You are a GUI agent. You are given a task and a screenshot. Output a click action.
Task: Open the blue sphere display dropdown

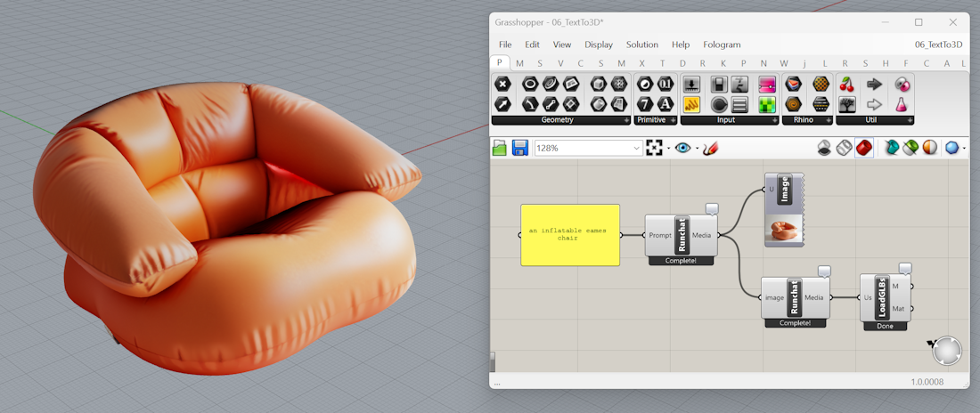[964, 149]
